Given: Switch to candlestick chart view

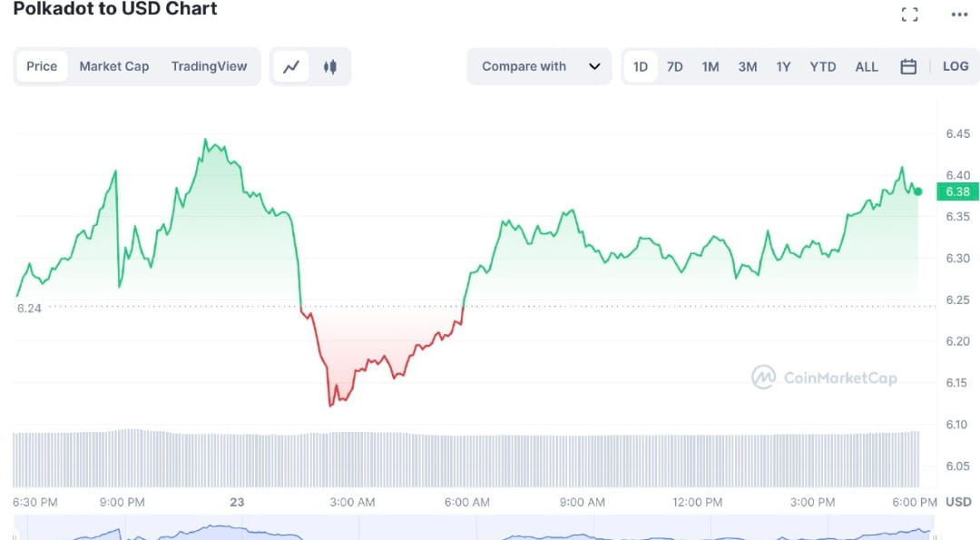Looking at the screenshot, I should [330, 65].
